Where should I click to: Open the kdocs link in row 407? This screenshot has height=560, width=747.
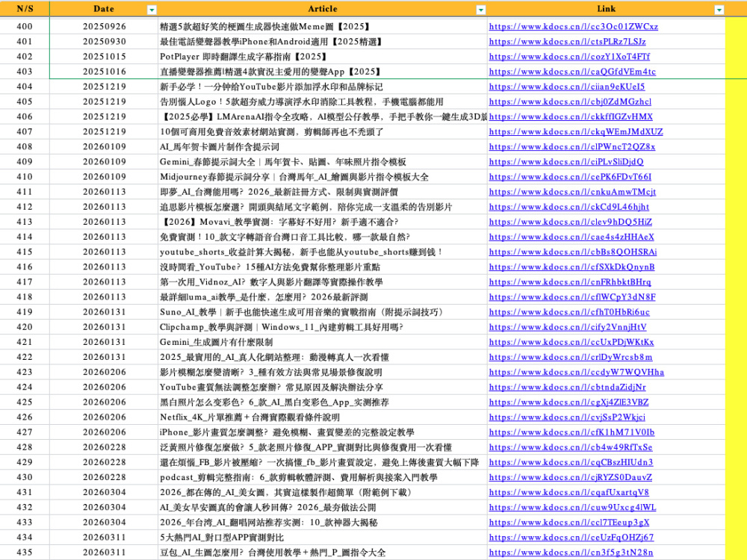click(x=575, y=132)
